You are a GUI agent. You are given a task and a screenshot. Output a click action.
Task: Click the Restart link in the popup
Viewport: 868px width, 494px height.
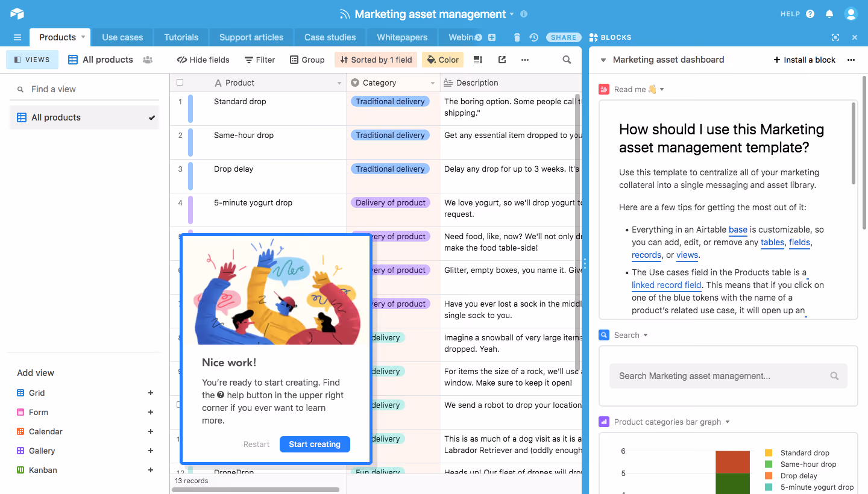[x=256, y=444]
